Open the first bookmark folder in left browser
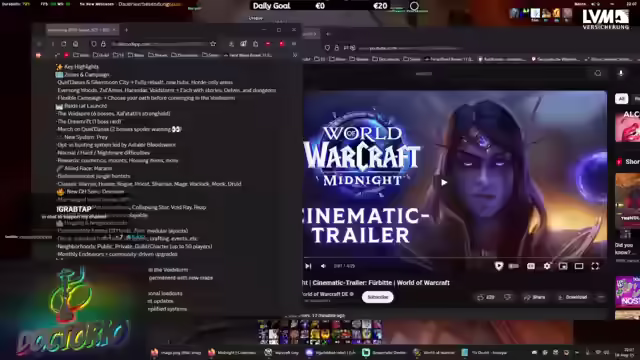Image resolution: width=640 pixels, height=360 pixels. tap(81, 55)
